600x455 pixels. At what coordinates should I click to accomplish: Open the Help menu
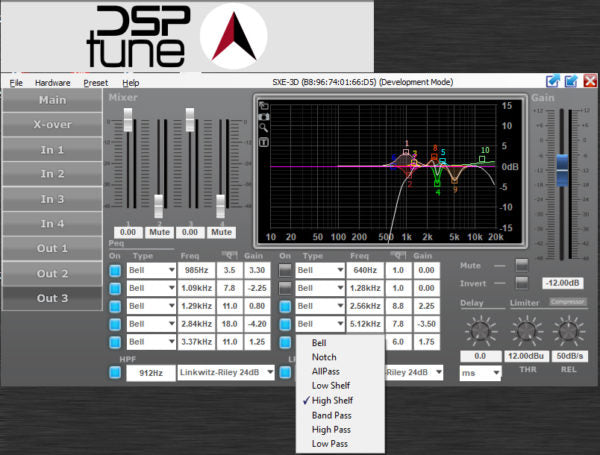pos(130,83)
